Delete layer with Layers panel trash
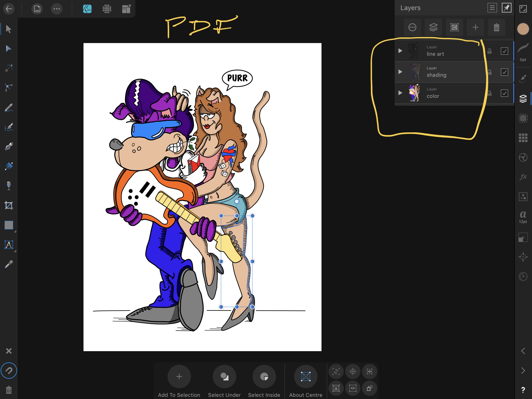The height and width of the screenshot is (399, 532). (496, 27)
